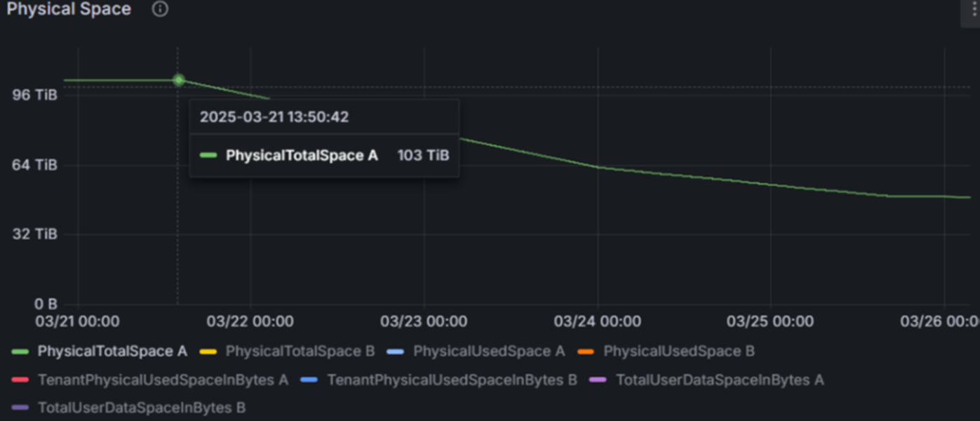Click the green line at 03/24 00:00 gridline
Screen dimensions: 980x421
coord(598,167)
